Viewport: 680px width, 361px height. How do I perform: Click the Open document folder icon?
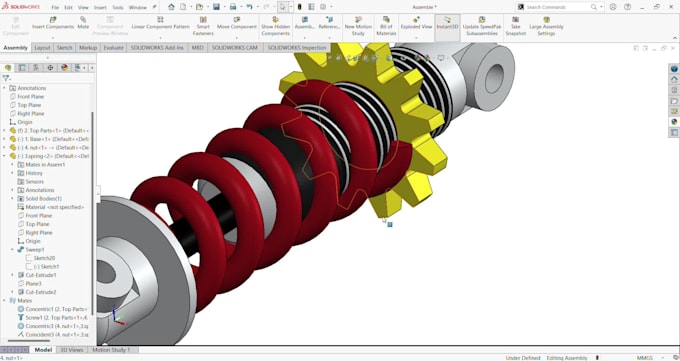[x=199, y=7]
